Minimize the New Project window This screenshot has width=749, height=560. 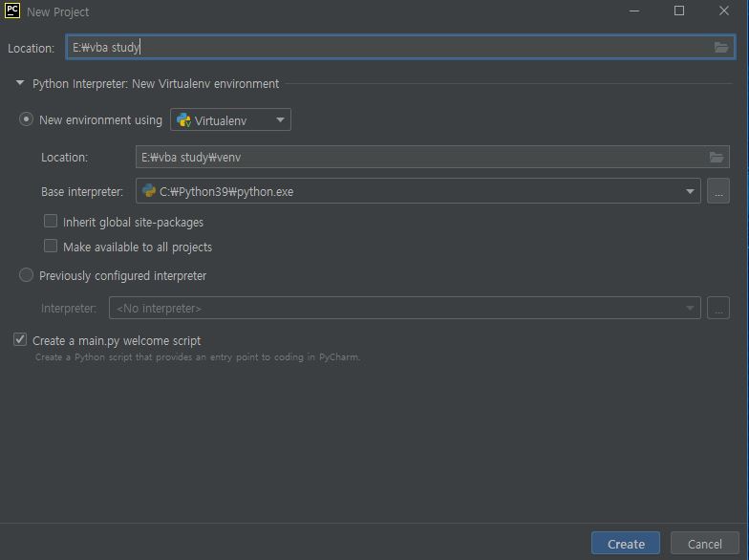[634, 11]
